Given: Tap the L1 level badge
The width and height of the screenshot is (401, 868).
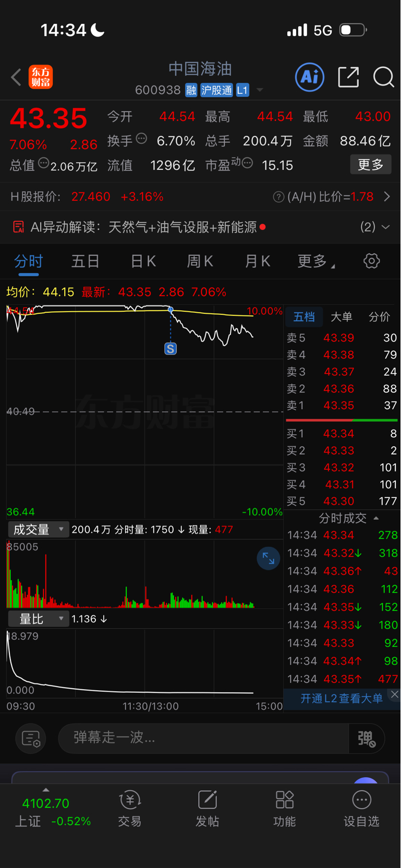Looking at the screenshot, I should click(242, 90).
